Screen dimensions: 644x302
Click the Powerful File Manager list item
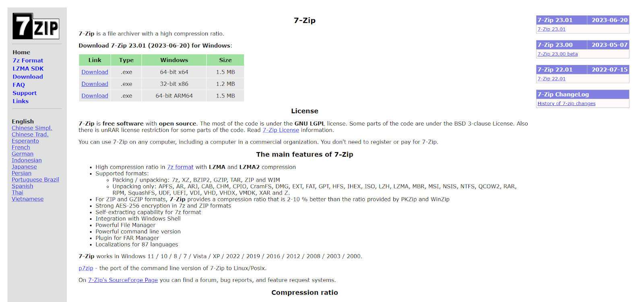point(125,225)
